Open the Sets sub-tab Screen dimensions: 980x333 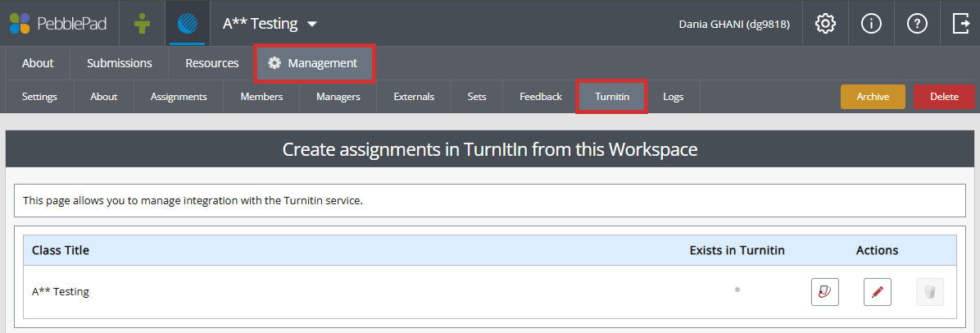[x=477, y=97]
